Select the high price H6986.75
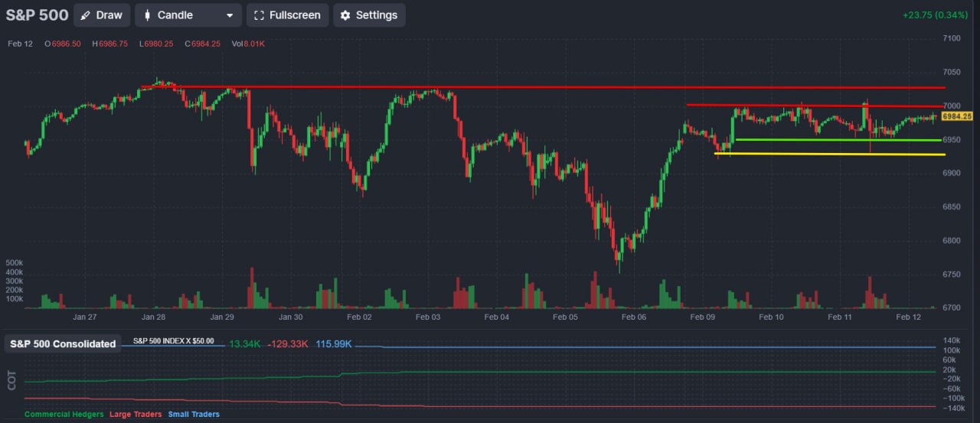This screenshot has height=423, width=980. point(110,44)
